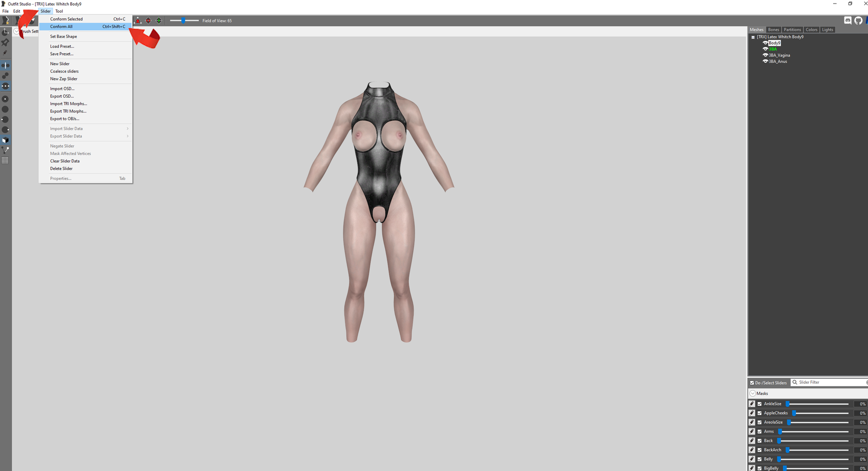Click into the Slider Filter search field

(830, 382)
